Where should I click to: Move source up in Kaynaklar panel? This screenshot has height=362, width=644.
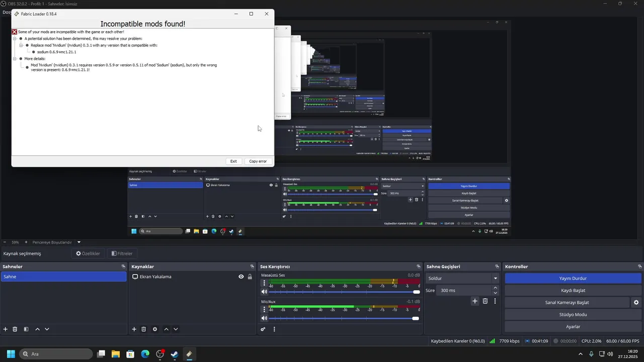[166, 329]
